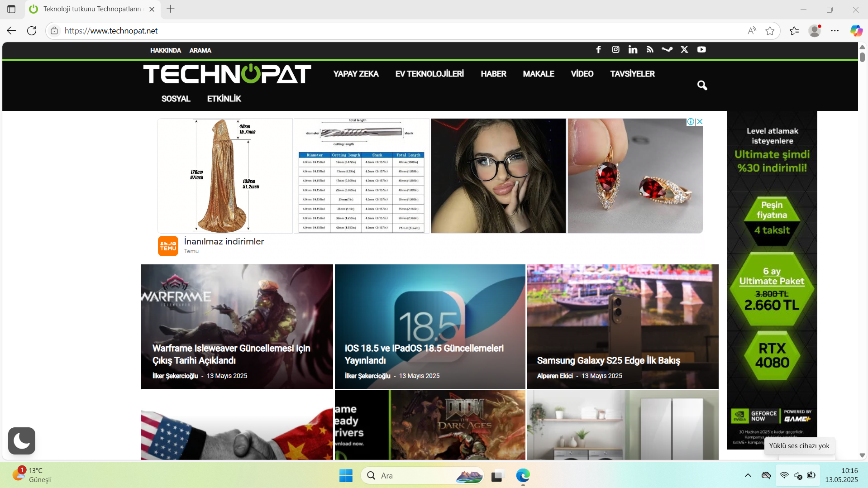
Task: Open the TAVSİYELER menu
Action: click(x=632, y=74)
